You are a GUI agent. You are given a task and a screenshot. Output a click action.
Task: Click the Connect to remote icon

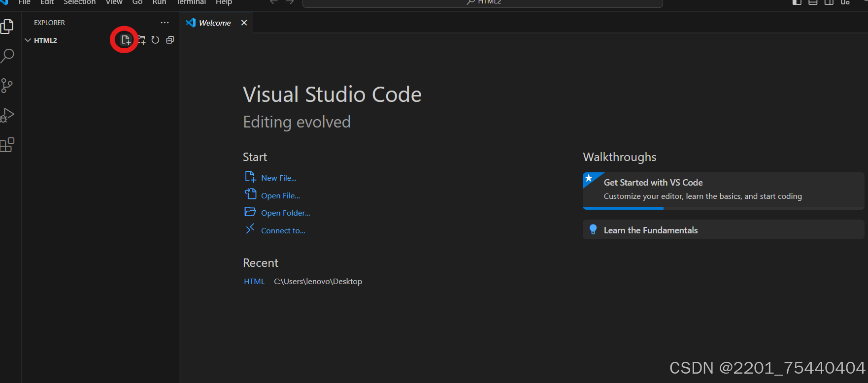pos(250,228)
